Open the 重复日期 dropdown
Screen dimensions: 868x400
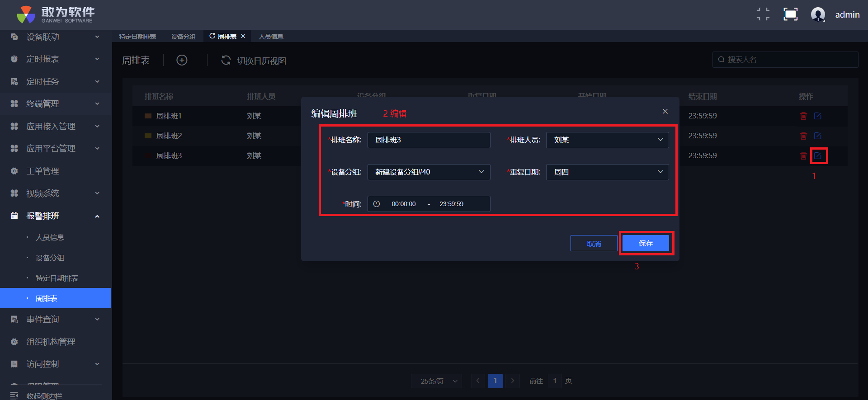(607, 172)
